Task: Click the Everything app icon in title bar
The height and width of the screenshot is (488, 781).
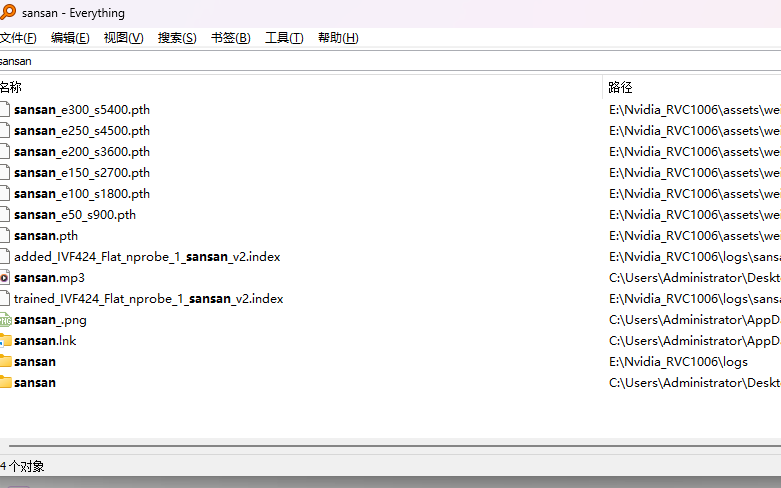Action: (7, 13)
